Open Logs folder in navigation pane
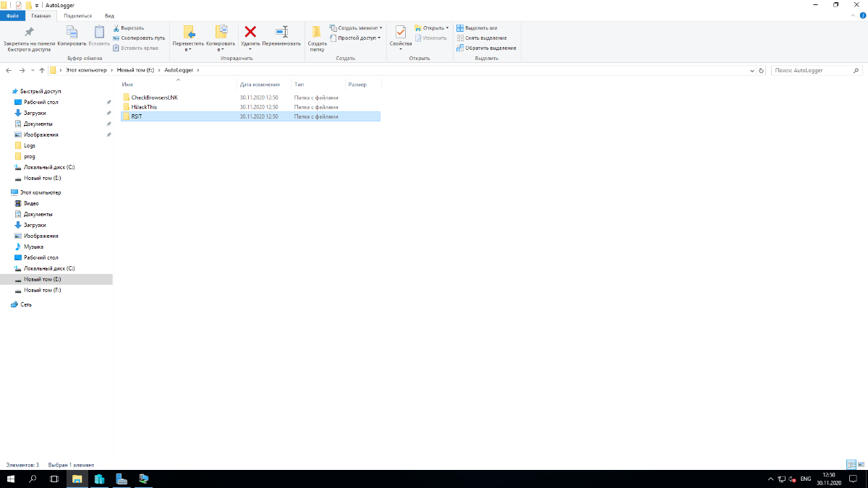868x488 pixels. pos(30,145)
